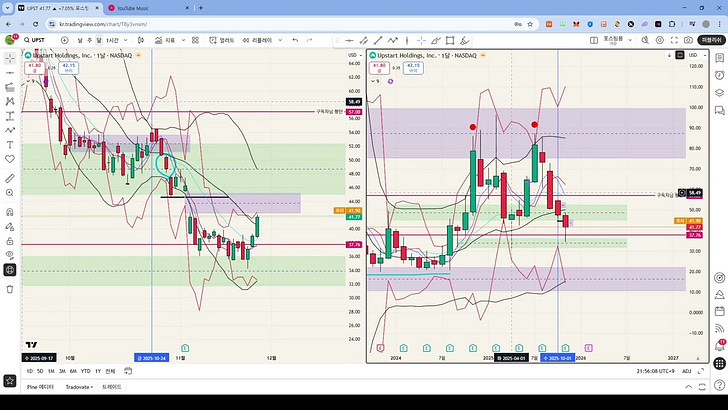728x410 pixels.
Task: Toggle stay-in-drawing-mode pencil lock
Action: tap(10, 227)
